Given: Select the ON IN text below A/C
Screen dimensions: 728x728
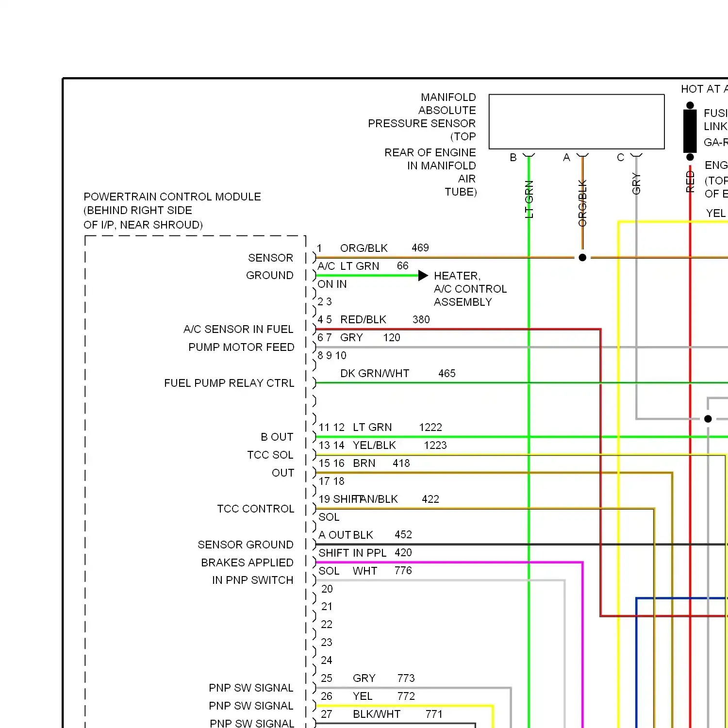Looking at the screenshot, I should coord(332,284).
